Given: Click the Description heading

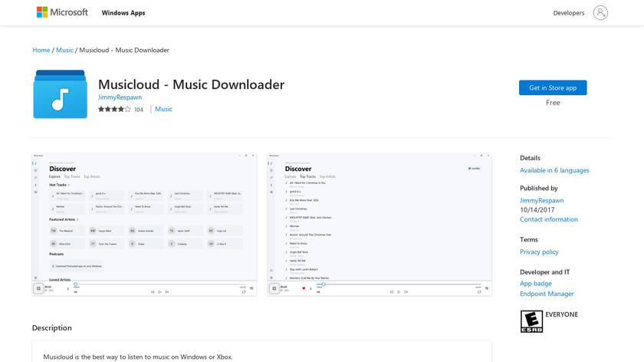Looking at the screenshot, I should coord(52,328).
